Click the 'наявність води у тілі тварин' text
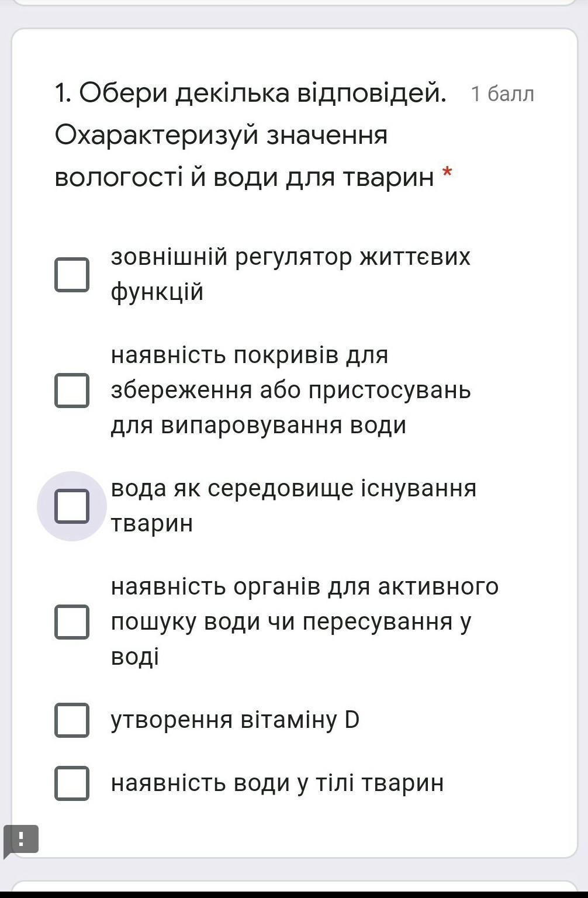This screenshot has height=898, width=588. 277,783
